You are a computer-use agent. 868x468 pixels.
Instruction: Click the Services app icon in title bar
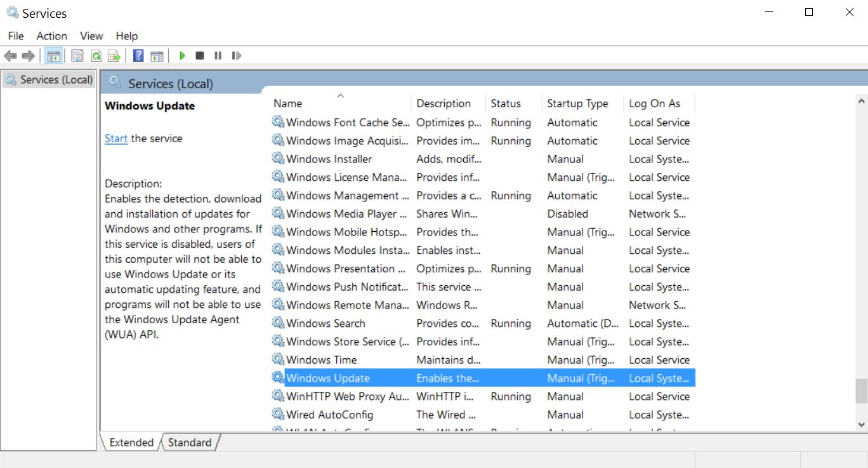coord(13,13)
